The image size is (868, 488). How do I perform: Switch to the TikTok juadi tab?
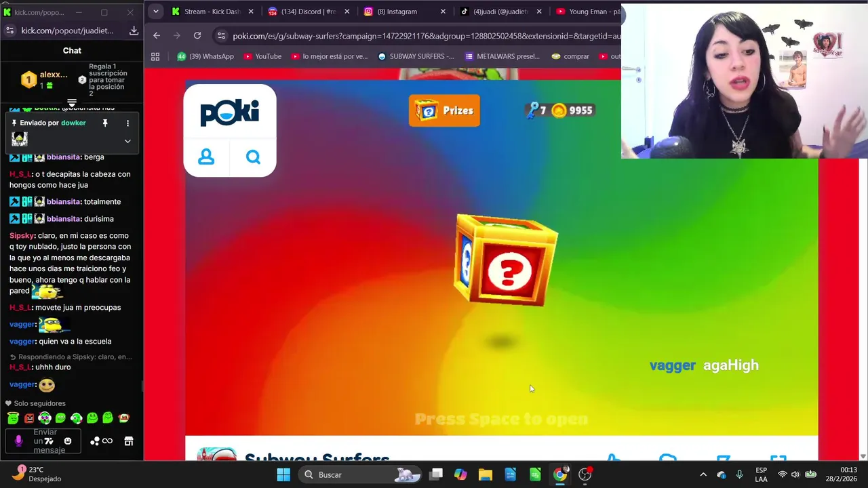click(501, 12)
